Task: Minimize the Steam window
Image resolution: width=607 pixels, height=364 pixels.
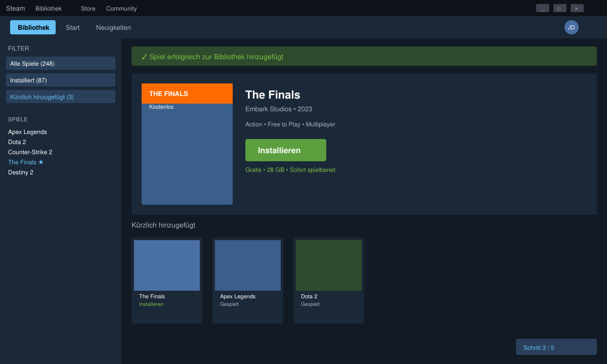Action: pos(543,8)
